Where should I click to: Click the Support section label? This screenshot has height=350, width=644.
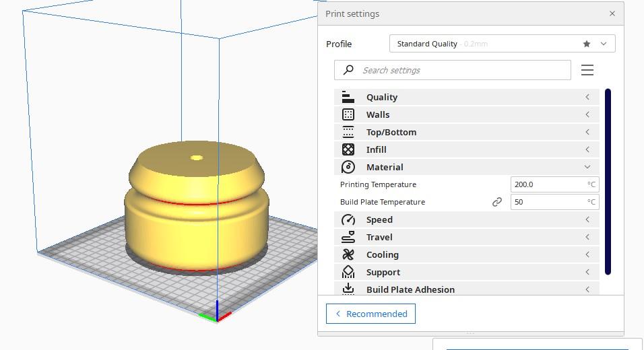tap(383, 273)
